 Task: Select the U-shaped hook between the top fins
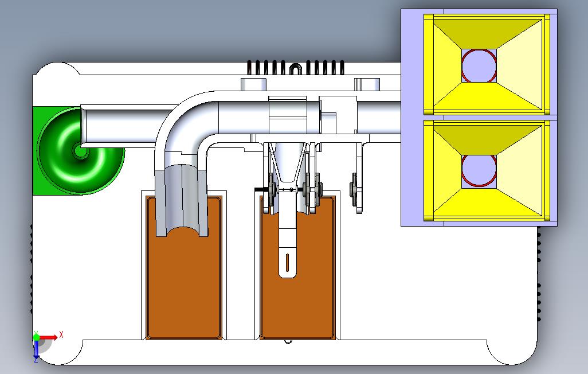click(295, 69)
